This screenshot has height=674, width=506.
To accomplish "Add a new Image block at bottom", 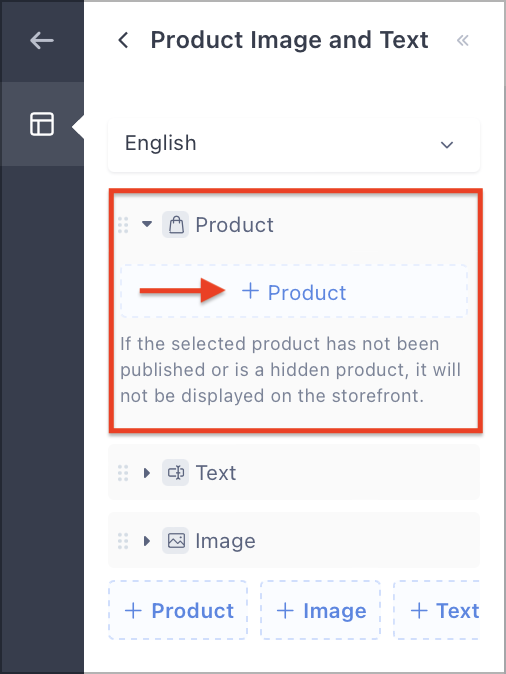I will 320,610.
